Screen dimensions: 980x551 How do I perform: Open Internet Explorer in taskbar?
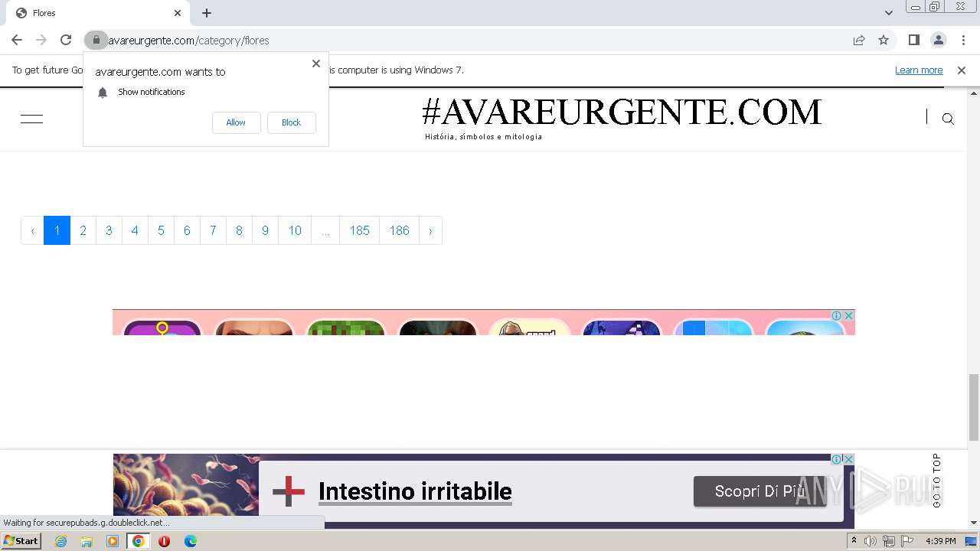pyautogui.click(x=61, y=541)
